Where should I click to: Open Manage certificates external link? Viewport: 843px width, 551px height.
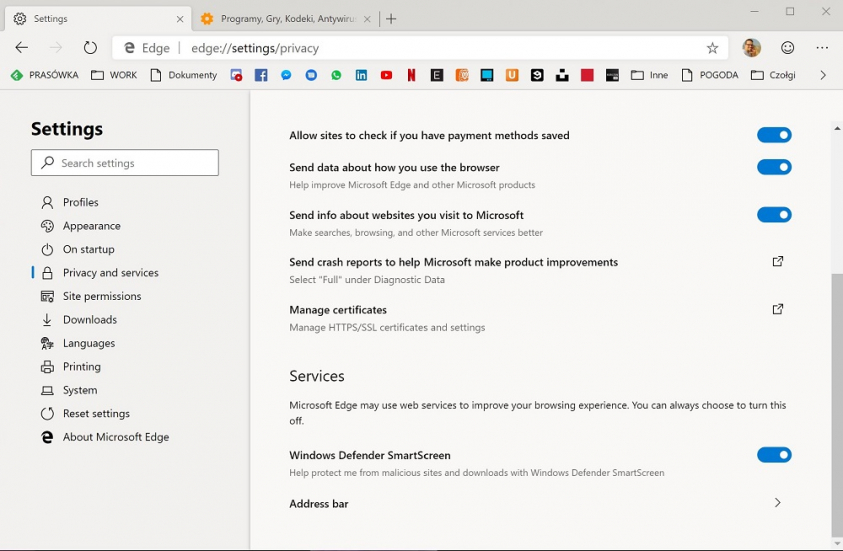click(x=777, y=310)
